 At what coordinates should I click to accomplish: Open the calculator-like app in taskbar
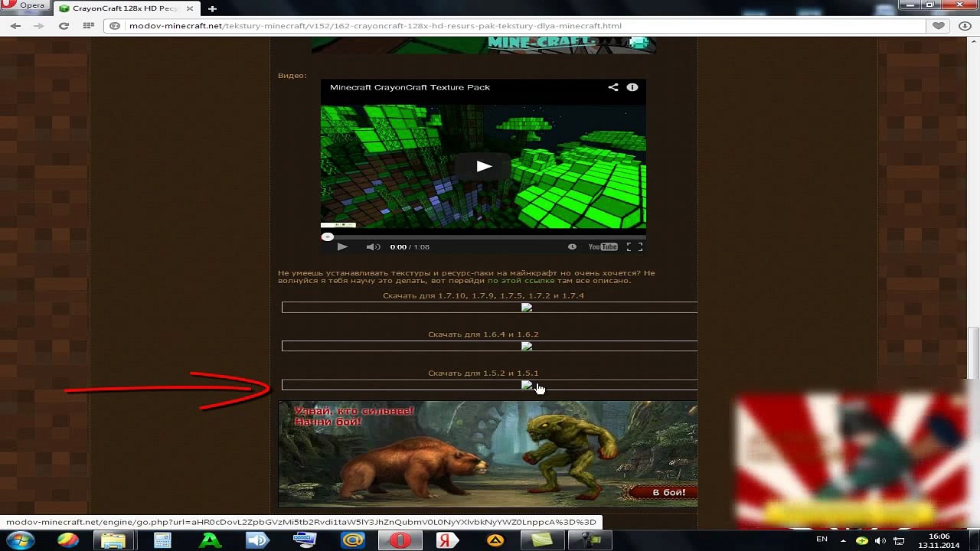(162, 540)
